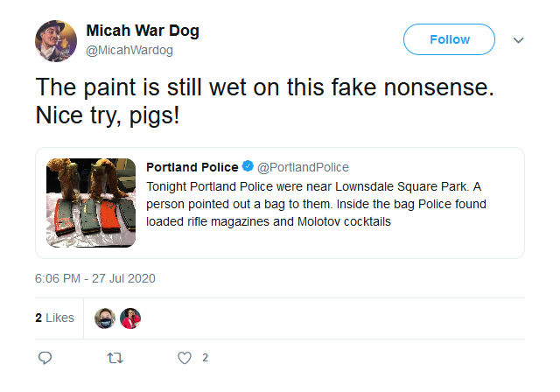Open the tweet options chevron menu
The height and width of the screenshot is (392, 560).
(518, 40)
